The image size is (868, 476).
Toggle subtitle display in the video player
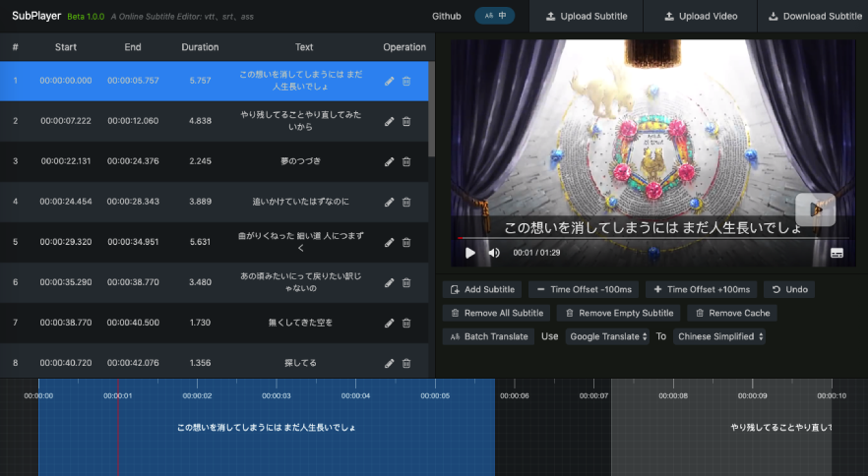coord(837,253)
